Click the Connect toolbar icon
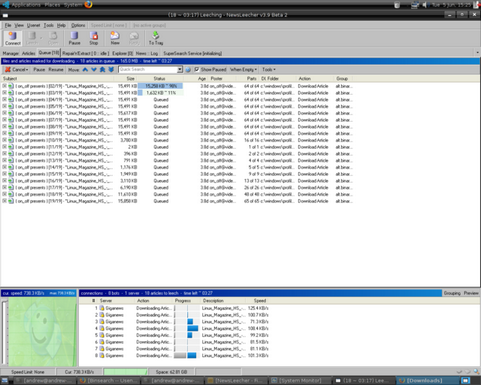Viewport: 481px width, 385px height. (13, 38)
